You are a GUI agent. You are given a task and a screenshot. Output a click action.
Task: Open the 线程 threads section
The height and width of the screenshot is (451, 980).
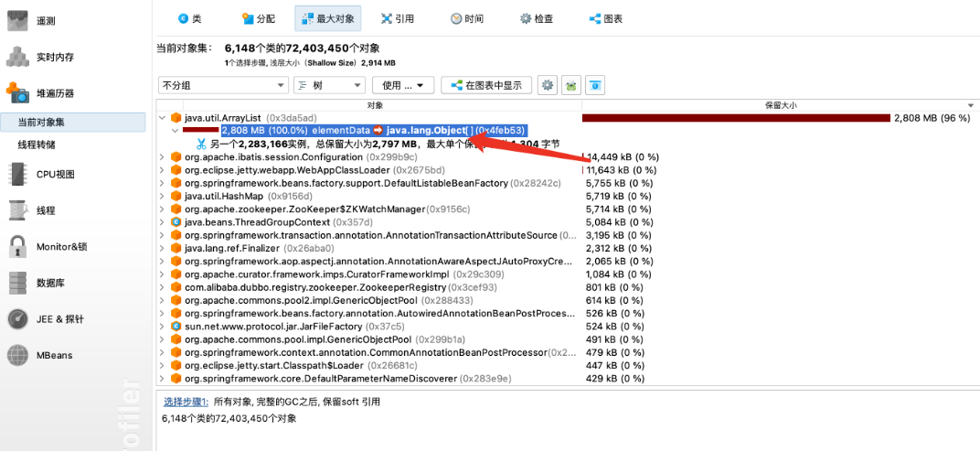tap(31, 210)
